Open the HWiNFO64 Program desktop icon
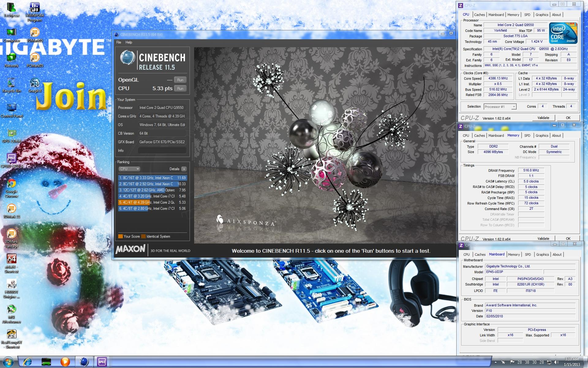Viewport: 588px width, 368px height. pyautogui.click(x=35, y=12)
